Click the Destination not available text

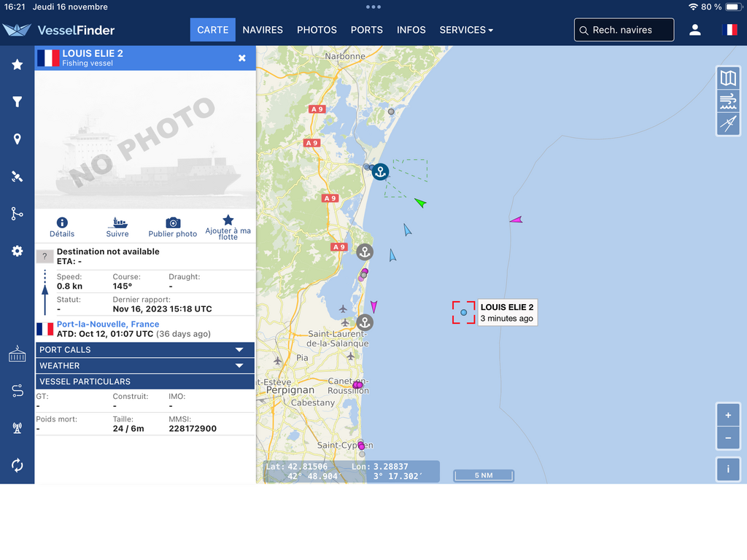pos(108,252)
